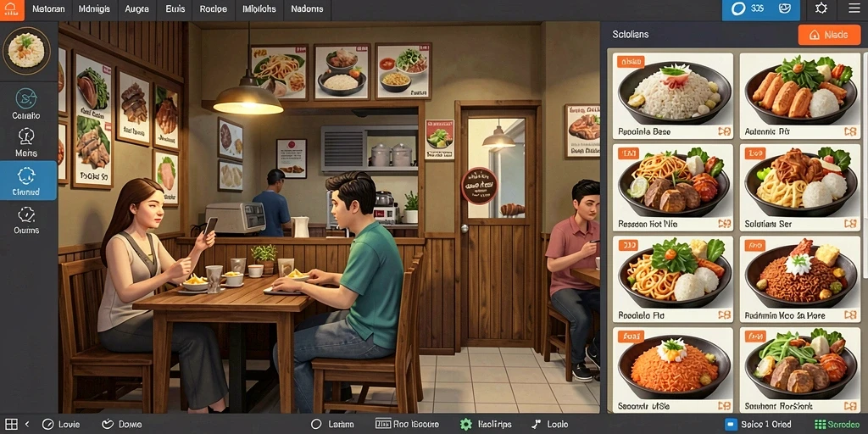Click the orange tag on the Solutiam Ser card
Image resolution: width=868 pixels, height=434 pixels.
(755, 153)
